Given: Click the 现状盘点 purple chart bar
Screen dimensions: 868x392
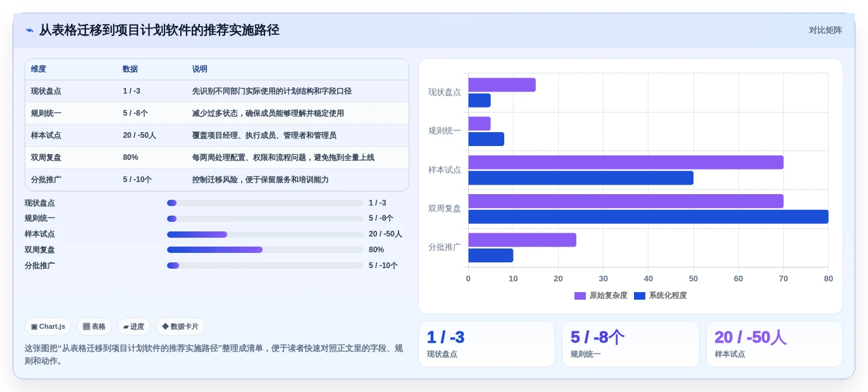Looking at the screenshot, I should (x=502, y=85).
